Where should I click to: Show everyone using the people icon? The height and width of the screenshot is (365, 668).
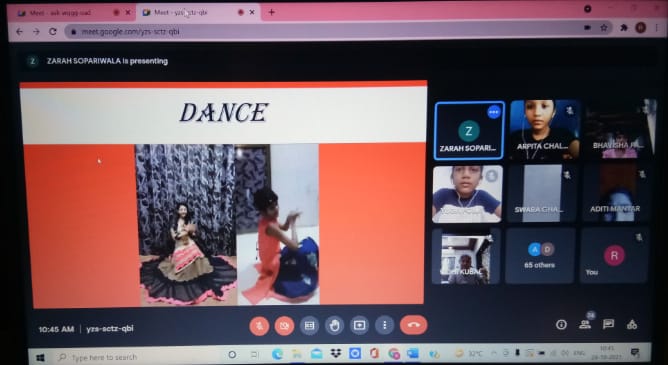pyautogui.click(x=585, y=325)
